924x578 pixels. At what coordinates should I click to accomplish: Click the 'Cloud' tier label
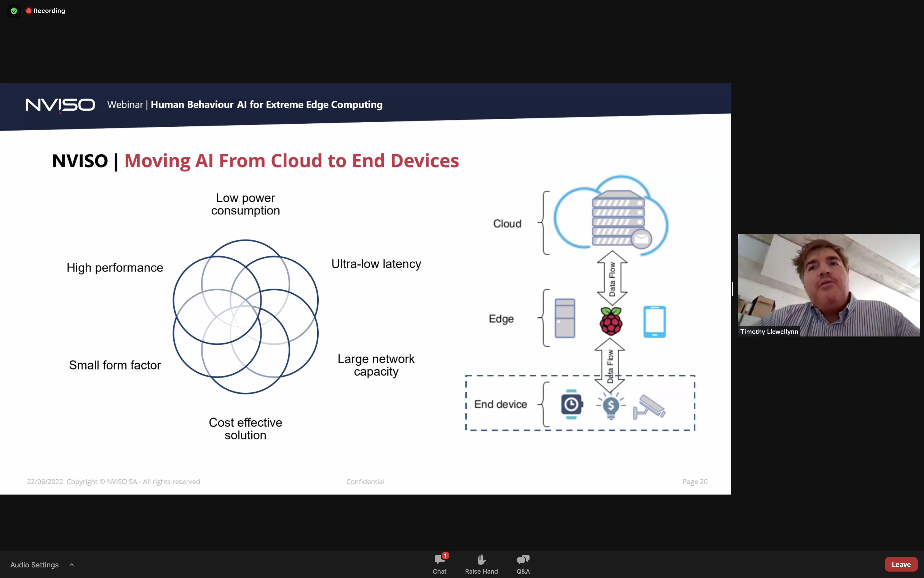pos(507,224)
